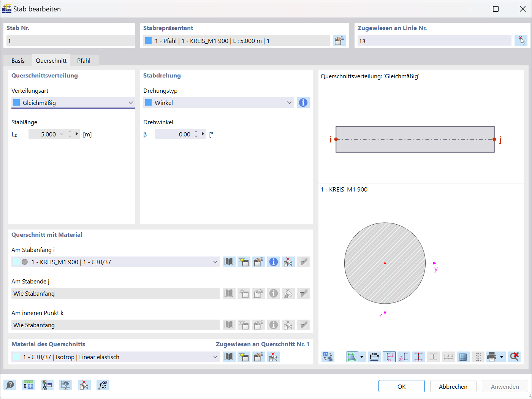Click the OK button
Screen dimensions: 532x399
click(x=402, y=386)
